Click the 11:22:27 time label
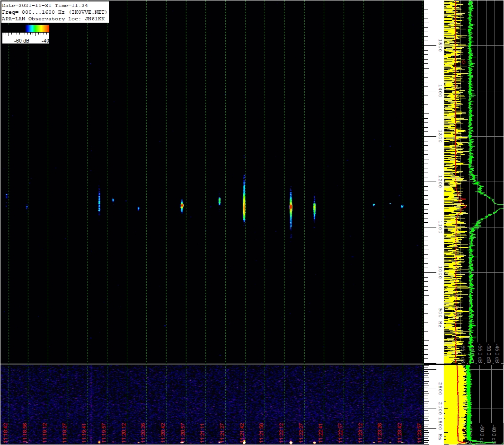Viewport: 504px width, 445px height. (x=301, y=433)
